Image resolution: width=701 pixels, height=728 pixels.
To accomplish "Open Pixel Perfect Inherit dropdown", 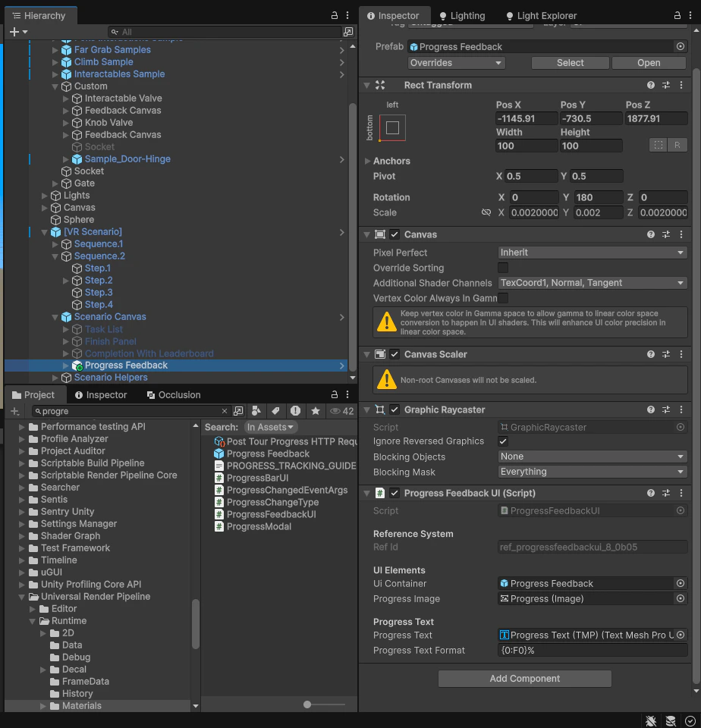I will pos(593,252).
